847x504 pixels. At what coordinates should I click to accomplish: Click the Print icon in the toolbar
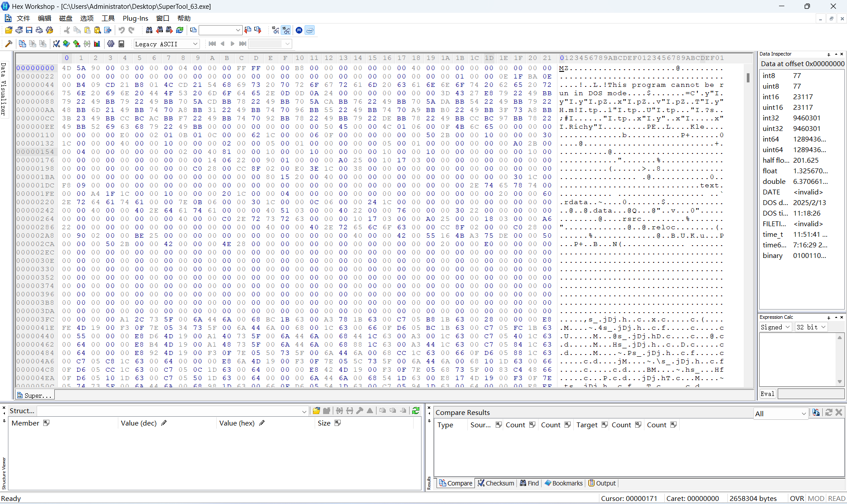(39, 30)
